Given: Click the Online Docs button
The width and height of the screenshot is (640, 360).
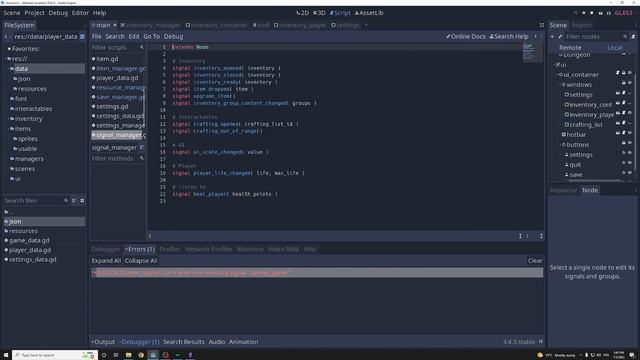Looking at the screenshot, I should point(466,36).
